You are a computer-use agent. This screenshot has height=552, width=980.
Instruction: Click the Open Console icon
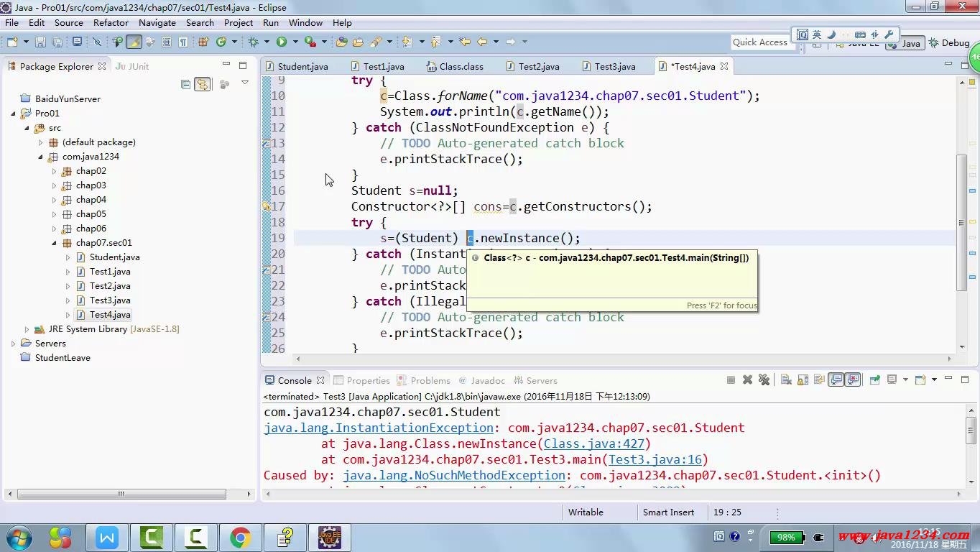(x=920, y=379)
